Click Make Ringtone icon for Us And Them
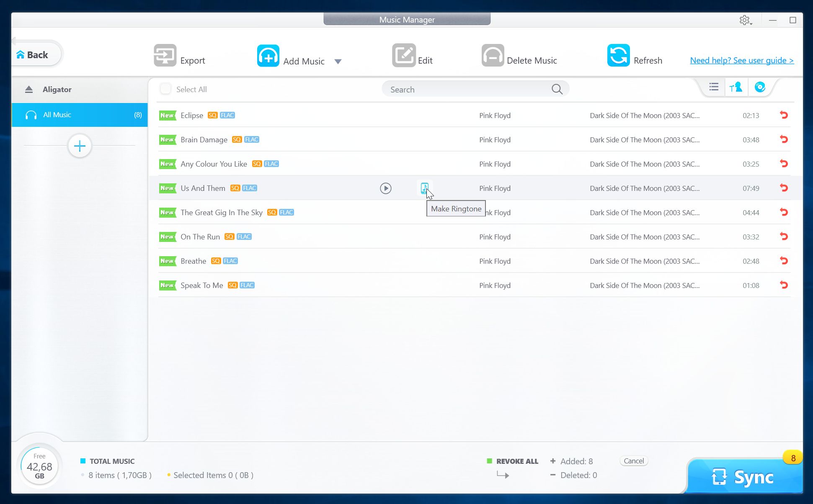The image size is (813, 504). tap(424, 188)
